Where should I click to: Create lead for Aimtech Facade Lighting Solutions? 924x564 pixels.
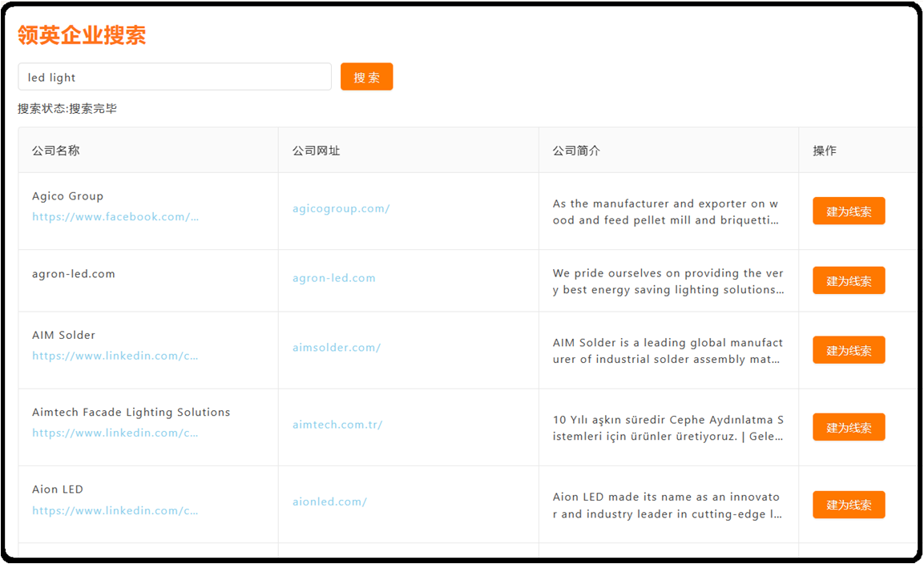[x=849, y=427]
